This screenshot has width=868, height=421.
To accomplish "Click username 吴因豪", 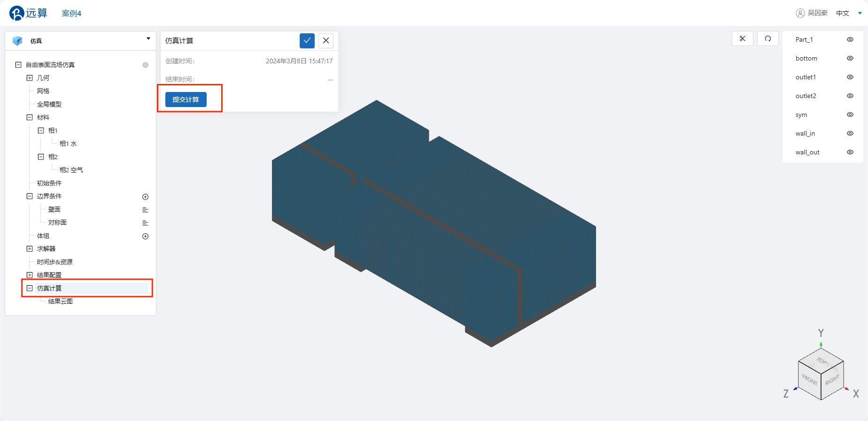I will tap(818, 13).
